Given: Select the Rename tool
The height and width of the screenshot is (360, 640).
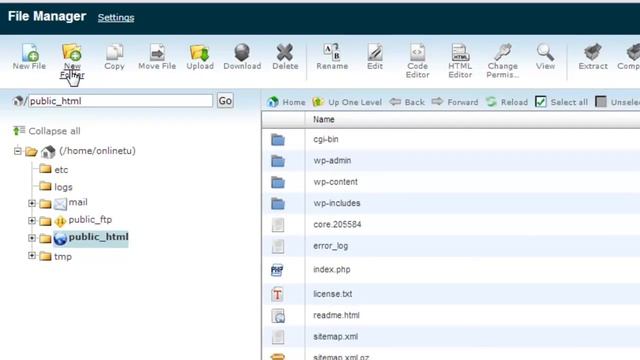Looking at the screenshot, I should [x=332, y=57].
